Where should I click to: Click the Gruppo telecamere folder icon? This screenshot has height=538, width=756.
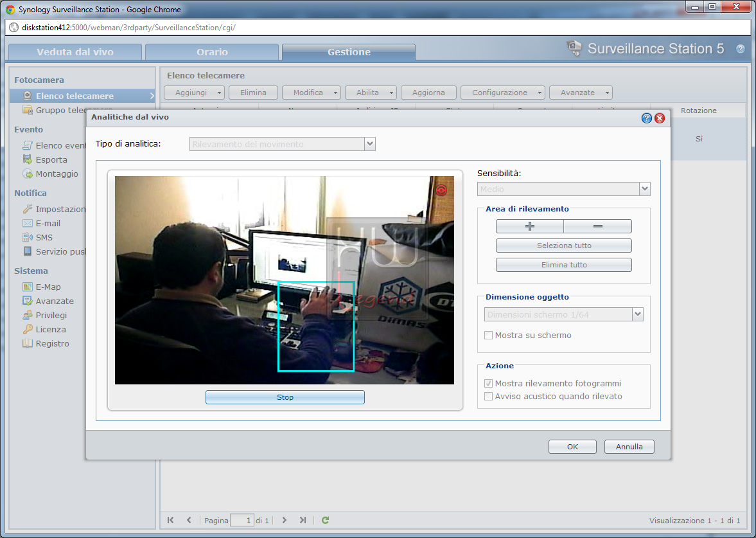(x=28, y=110)
